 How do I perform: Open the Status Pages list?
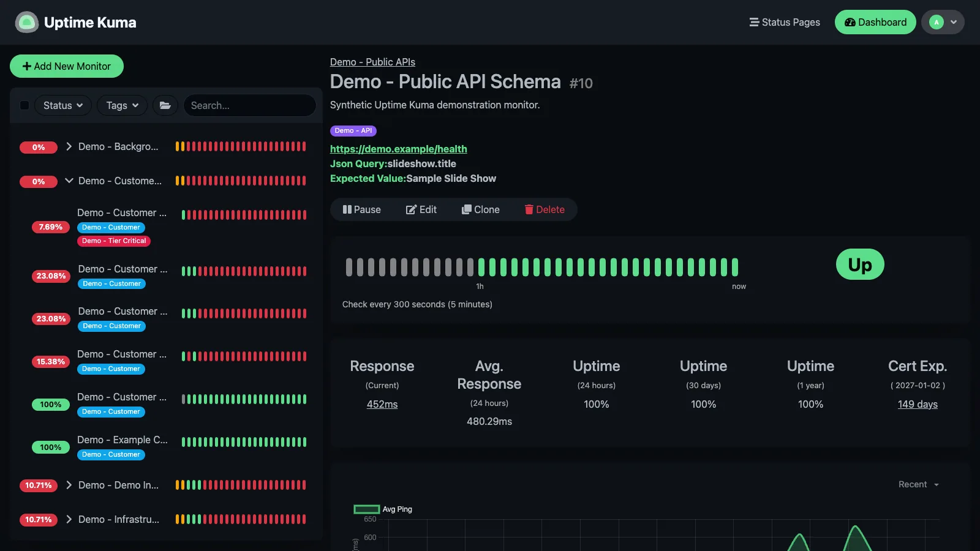785,22
